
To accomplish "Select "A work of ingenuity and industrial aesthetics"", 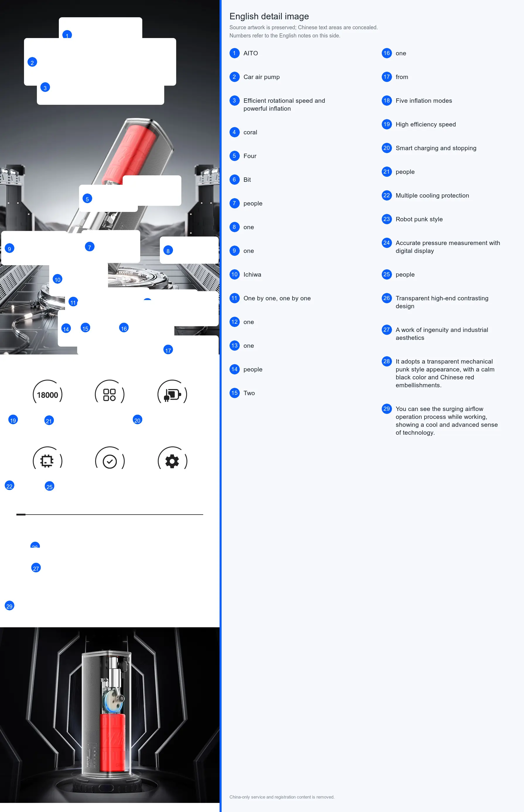I will (442, 334).
